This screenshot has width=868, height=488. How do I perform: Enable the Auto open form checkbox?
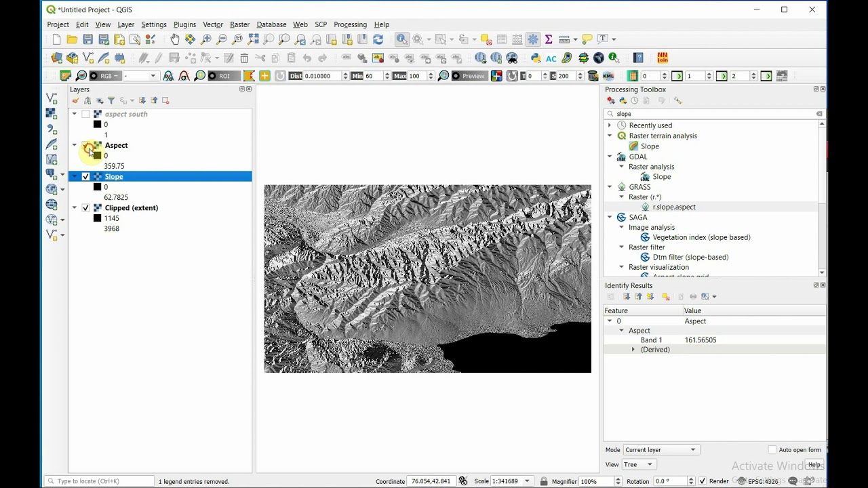[x=772, y=449]
